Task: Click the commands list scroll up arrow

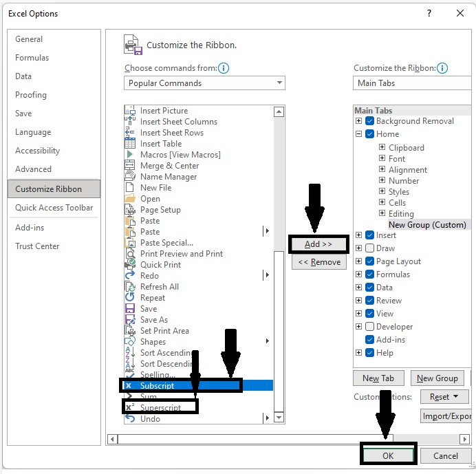Action: pos(279,111)
